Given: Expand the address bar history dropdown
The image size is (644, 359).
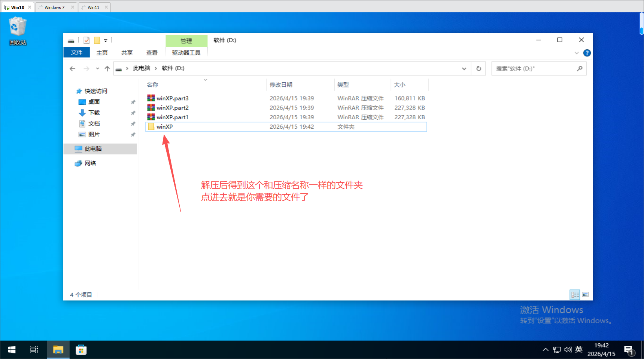Looking at the screenshot, I should 464,68.
